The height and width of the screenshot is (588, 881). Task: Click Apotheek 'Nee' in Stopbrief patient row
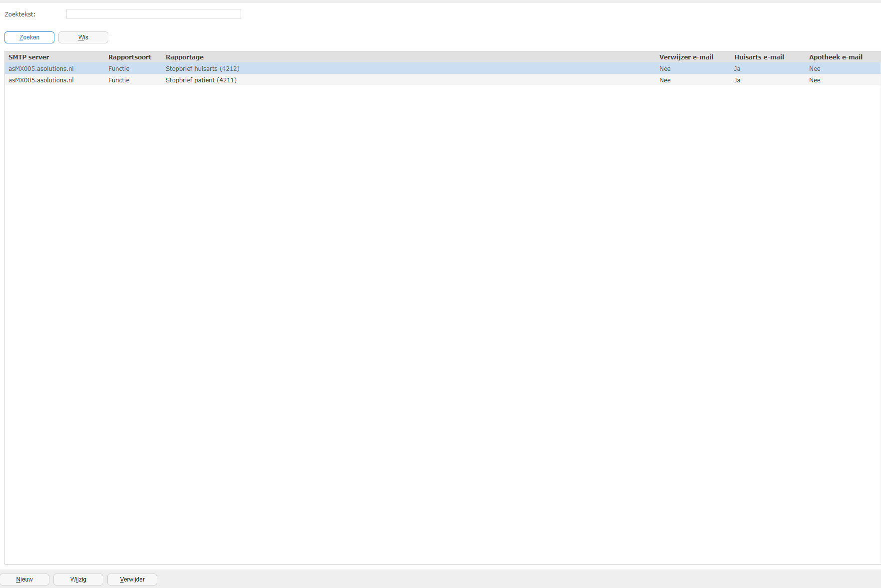(x=815, y=80)
